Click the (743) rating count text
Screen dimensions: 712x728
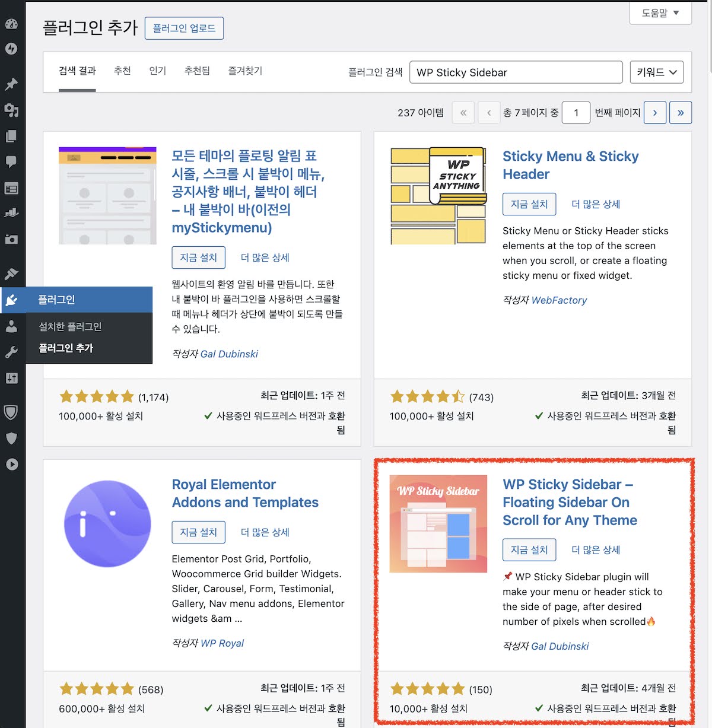pyautogui.click(x=481, y=397)
